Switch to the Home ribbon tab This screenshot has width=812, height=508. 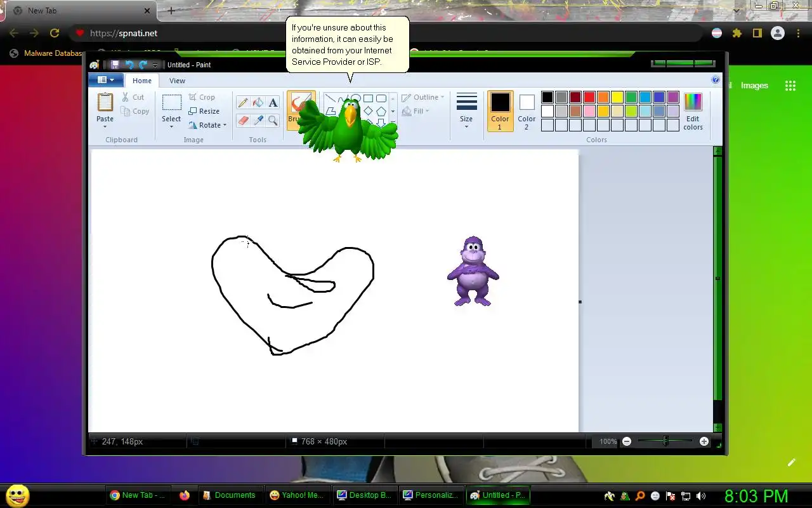(141, 81)
